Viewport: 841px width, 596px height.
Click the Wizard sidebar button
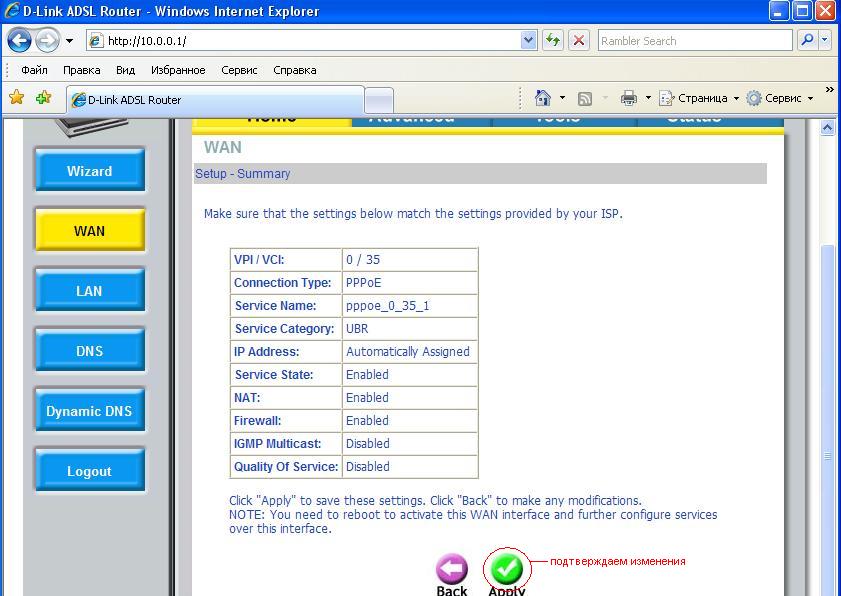coord(90,171)
